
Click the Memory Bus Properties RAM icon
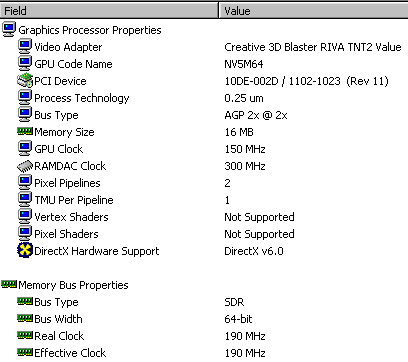tap(9, 284)
